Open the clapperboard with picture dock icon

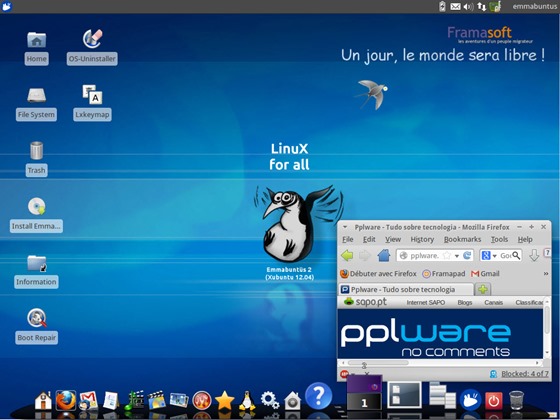pyautogui.click(x=157, y=400)
